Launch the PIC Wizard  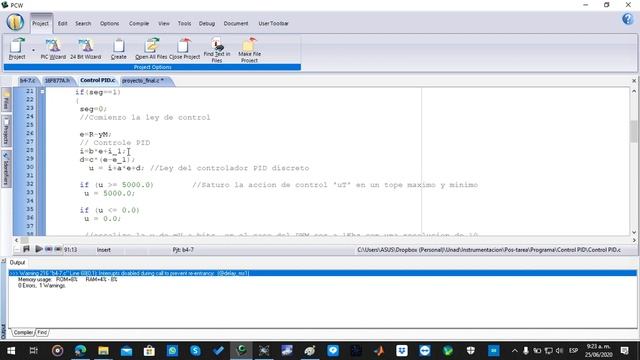click(53, 49)
